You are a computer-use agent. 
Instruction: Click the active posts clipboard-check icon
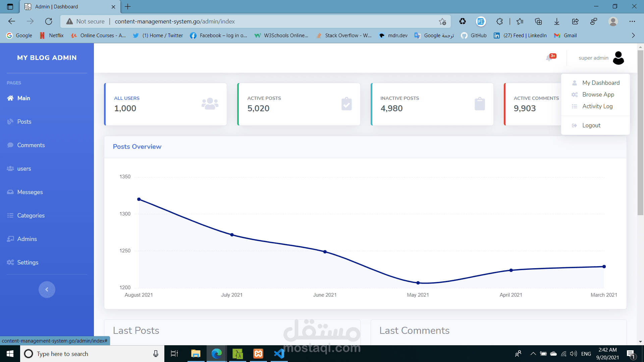pyautogui.click(x=346, y=104)
